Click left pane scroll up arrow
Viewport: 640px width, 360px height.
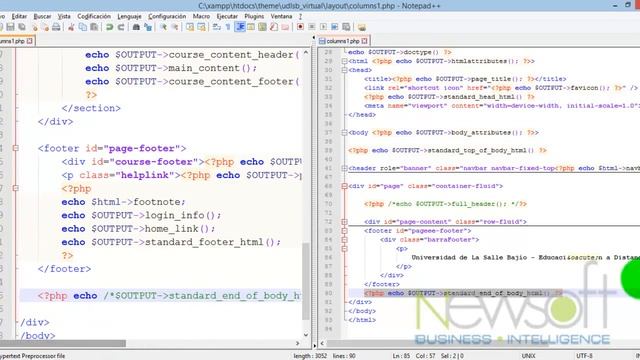pyautogui.click(x=306, y=53)
